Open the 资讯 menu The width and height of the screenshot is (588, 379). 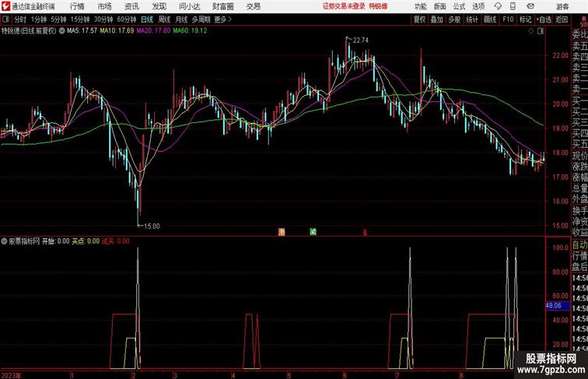pyautogui.click(x=131, y=6)
